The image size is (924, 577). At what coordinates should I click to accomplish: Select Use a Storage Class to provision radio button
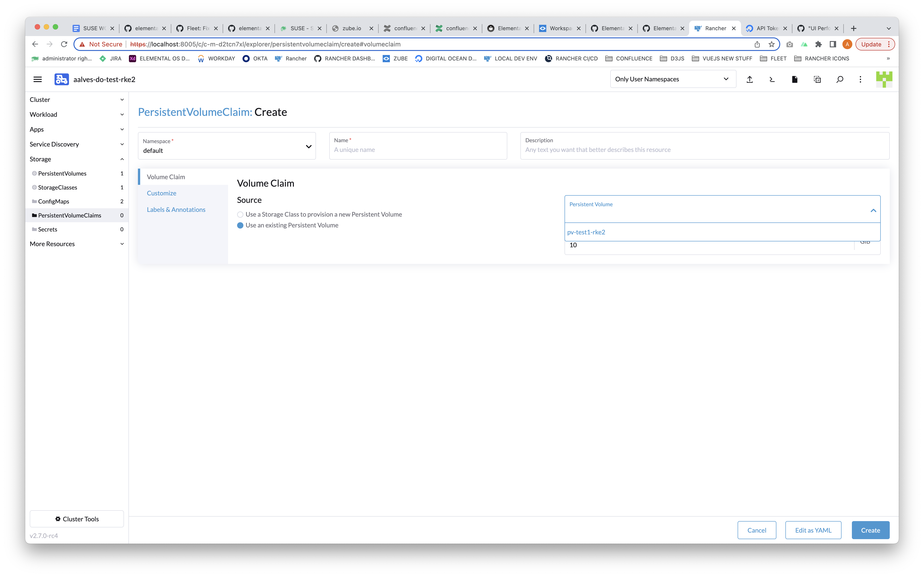[240, 215]
